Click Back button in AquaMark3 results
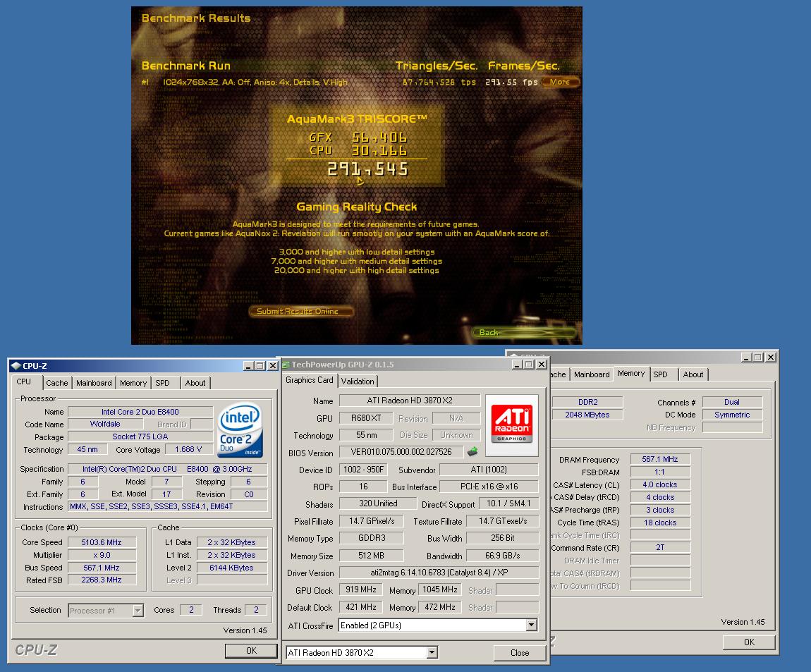The image size is (811, 672). click(x=524, y=333)
